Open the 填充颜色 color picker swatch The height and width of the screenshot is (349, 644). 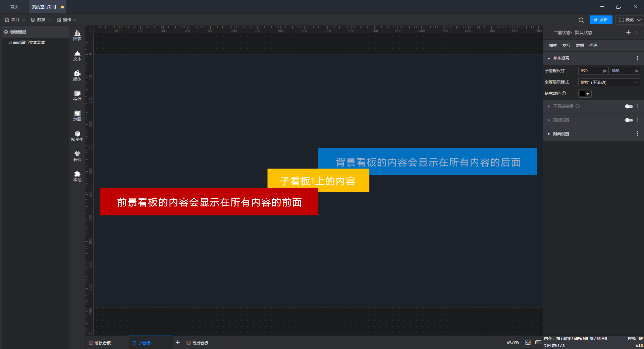tap(585, 94)
